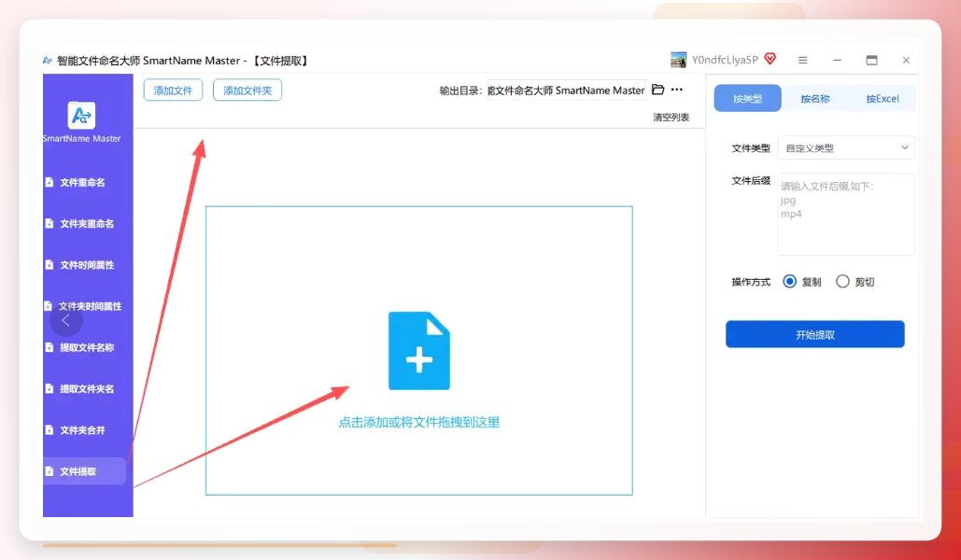Image resolution: width=961 pixels, height=560 pixels.
Task: Click the document icon beside 文件重命名
Action: coord(49,182)
